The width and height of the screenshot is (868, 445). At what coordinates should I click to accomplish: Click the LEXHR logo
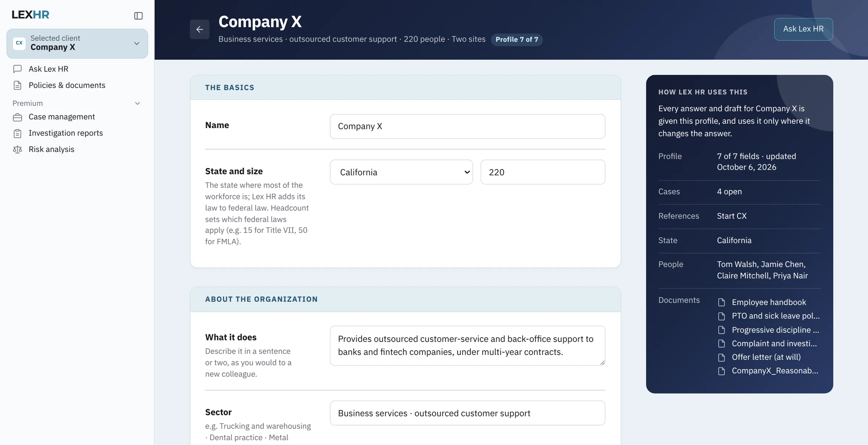[x=30, y=14]
